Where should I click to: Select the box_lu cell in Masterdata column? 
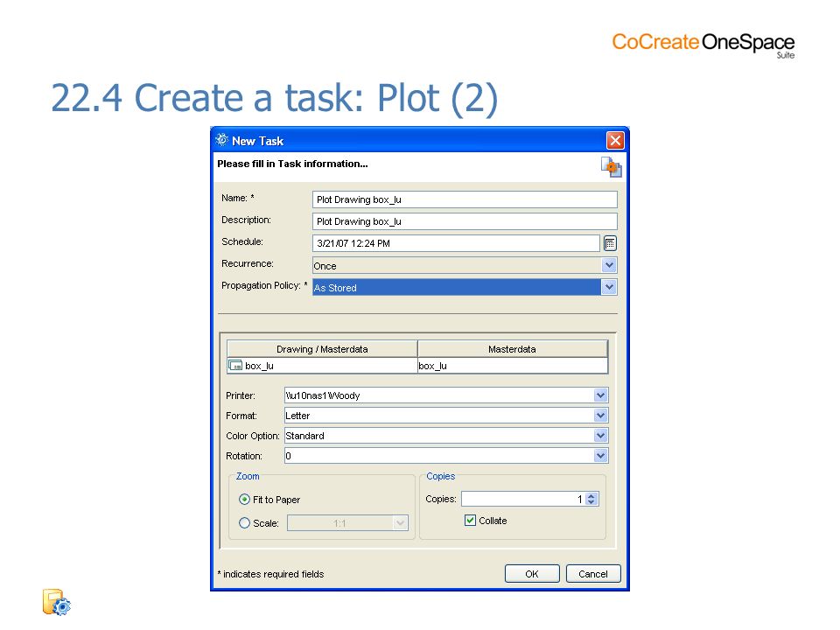(512, 366)
